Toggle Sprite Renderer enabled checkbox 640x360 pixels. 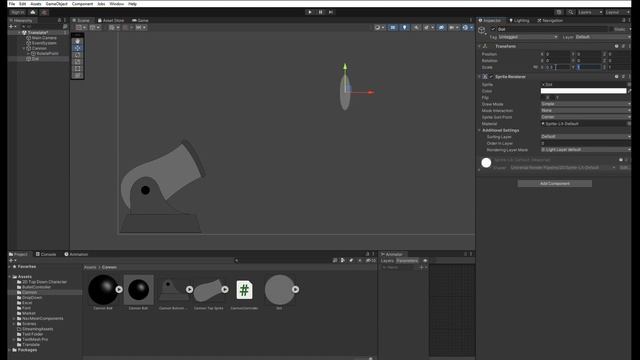click(491, 77)
